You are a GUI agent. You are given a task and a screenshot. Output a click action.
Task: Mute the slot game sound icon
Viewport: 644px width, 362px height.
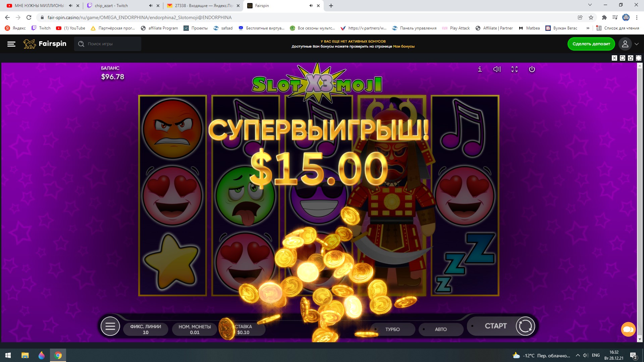(497, 69)
